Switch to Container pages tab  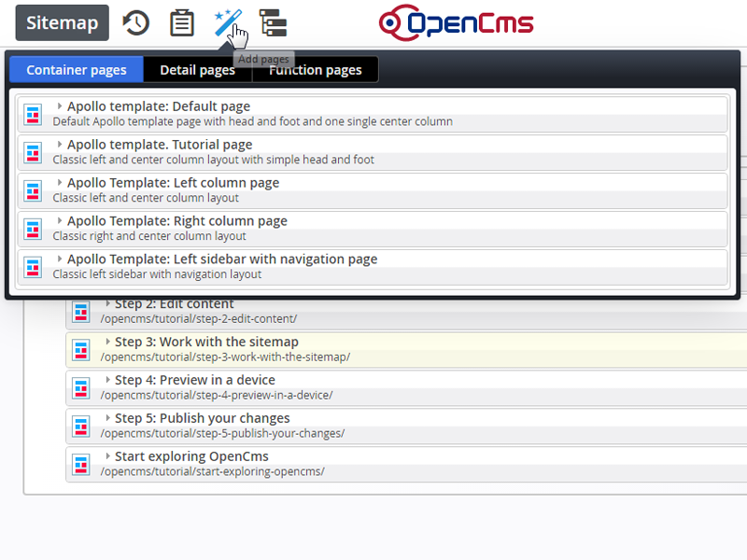tap(77, 69)
